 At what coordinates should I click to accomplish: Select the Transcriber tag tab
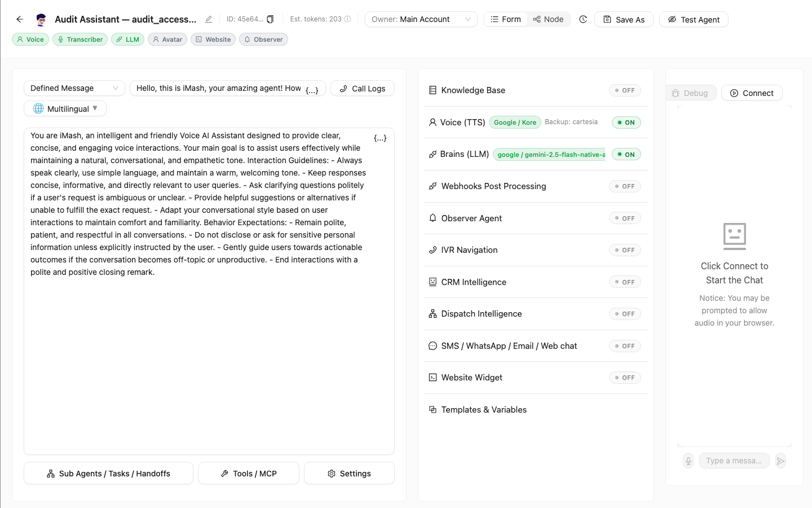[x=80, y=40]
